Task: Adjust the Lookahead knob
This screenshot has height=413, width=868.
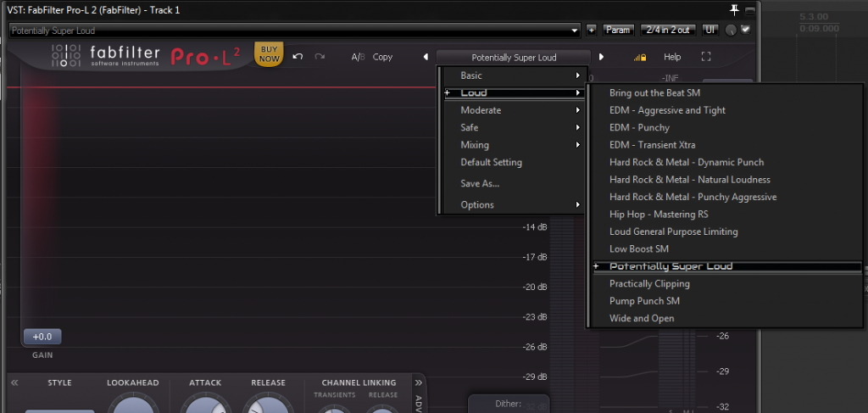Action: pyautogui.click(x=133, y=403)
